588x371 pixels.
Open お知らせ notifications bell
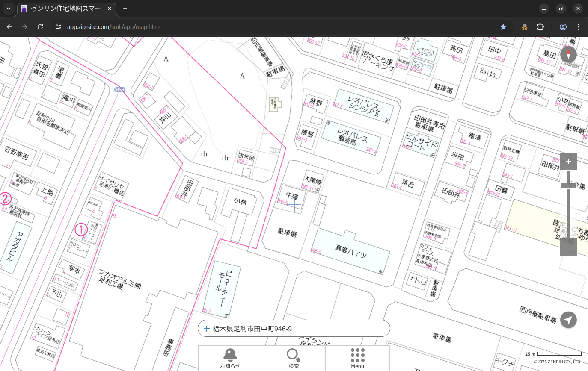pyautogui.click(x=230, y=358)
